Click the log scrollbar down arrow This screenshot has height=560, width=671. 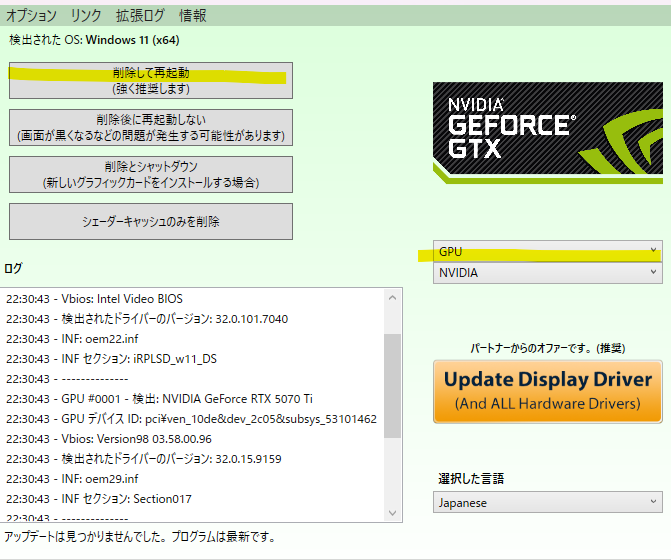[392, 512]
